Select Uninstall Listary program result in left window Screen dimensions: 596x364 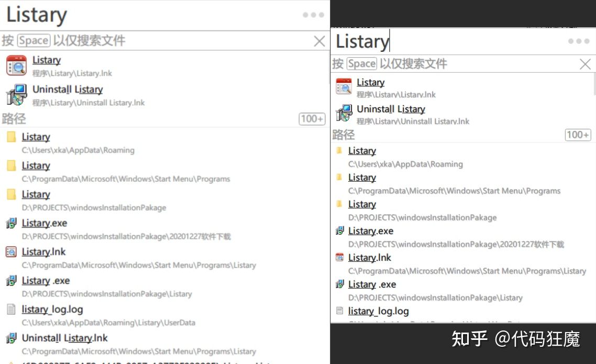click(x=164, y=95)
